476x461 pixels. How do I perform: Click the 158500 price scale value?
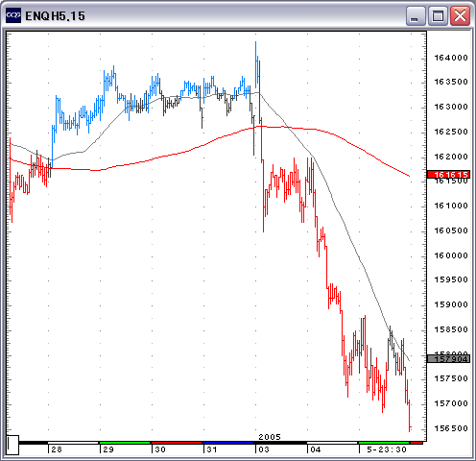pyautogui.click(x=451, y=329)
